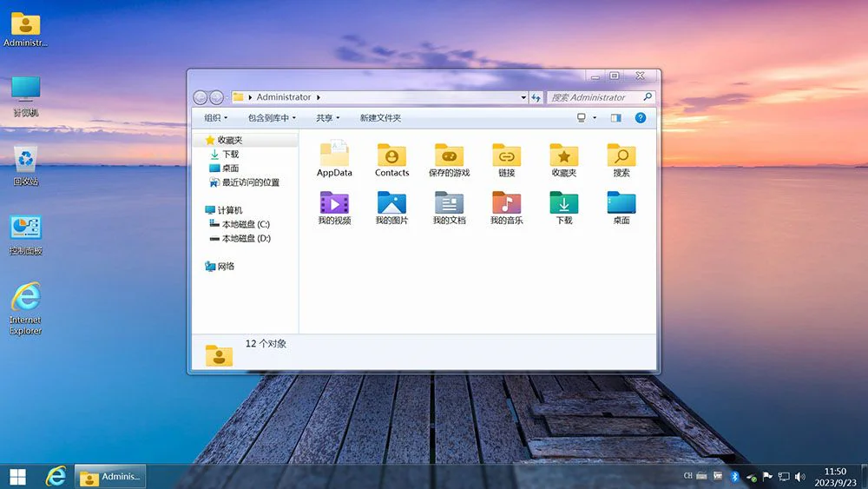
Task: Open the network tray icon
Action: [784, 476]
